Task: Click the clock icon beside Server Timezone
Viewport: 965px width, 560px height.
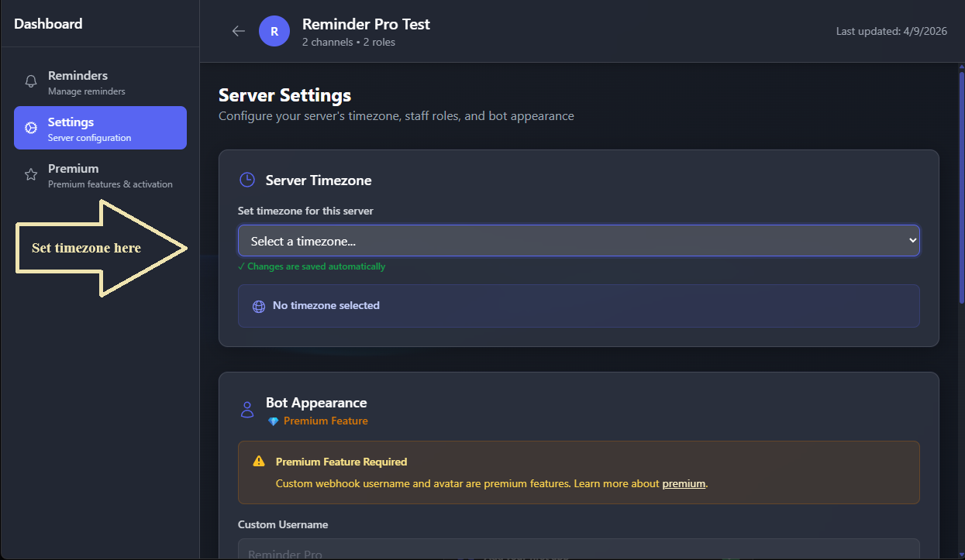Action: click(x=247, y=180)
